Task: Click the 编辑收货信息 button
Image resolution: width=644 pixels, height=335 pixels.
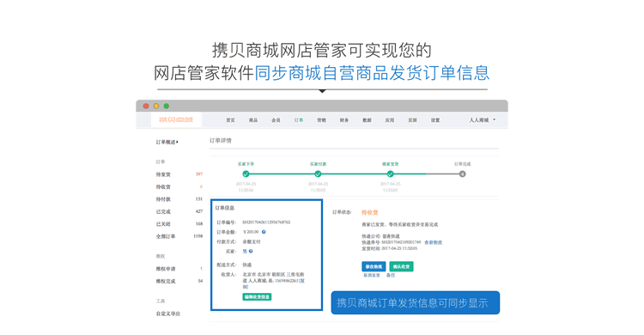Action: [x=257, y=296]
